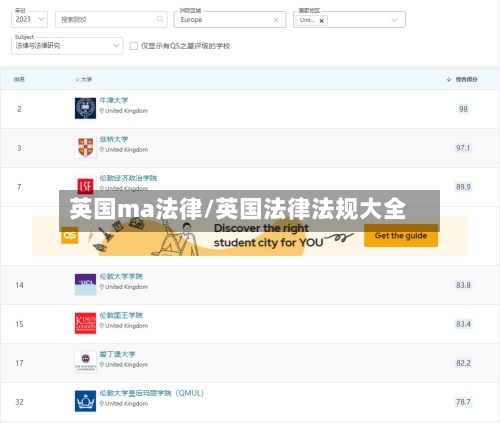The width and height of the screenshot is (500, 423).
Task: Click the Discover the right student city banner text
Action: pyautogui.click(x=268, y=235)
